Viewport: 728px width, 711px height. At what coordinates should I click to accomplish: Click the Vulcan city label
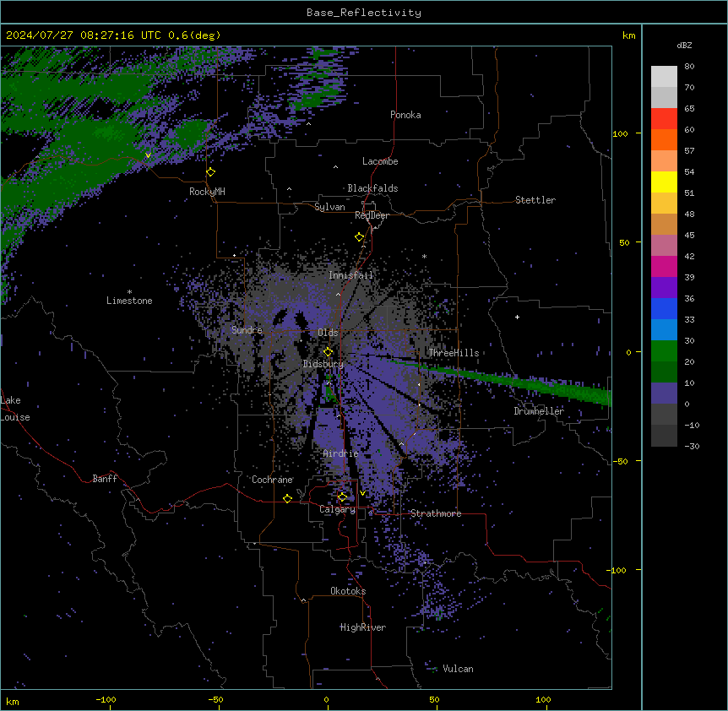(x=458, y=669)
